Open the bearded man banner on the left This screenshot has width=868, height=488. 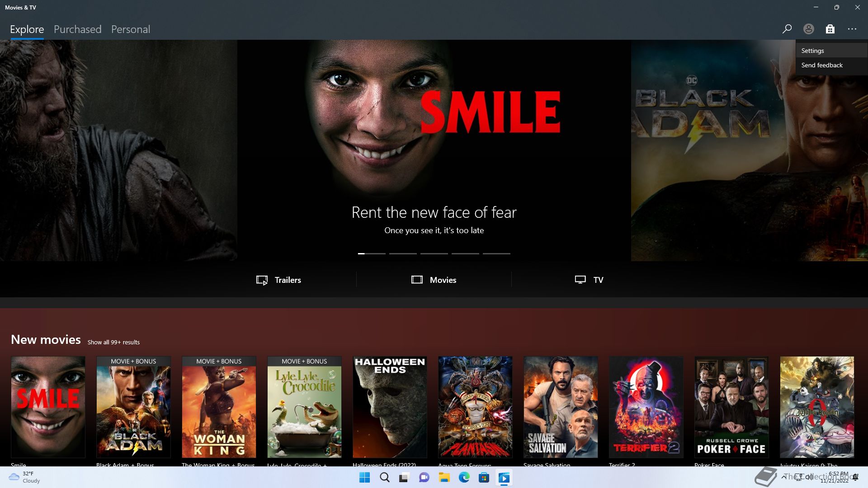(118, 150)
